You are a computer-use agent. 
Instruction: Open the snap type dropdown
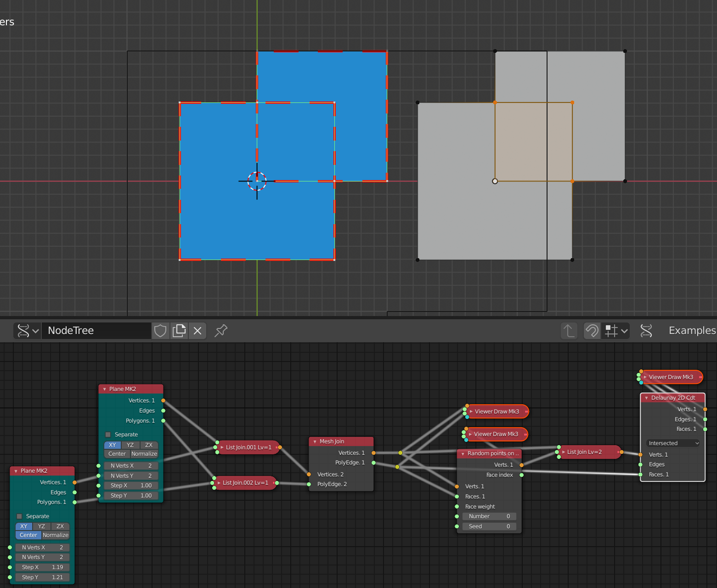[615, 331]
